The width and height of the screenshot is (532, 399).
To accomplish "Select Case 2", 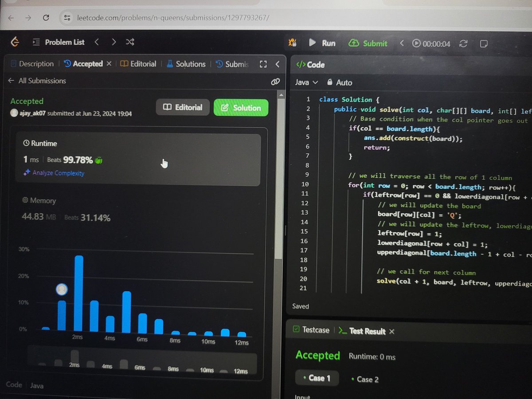I will tap(365, 379).
